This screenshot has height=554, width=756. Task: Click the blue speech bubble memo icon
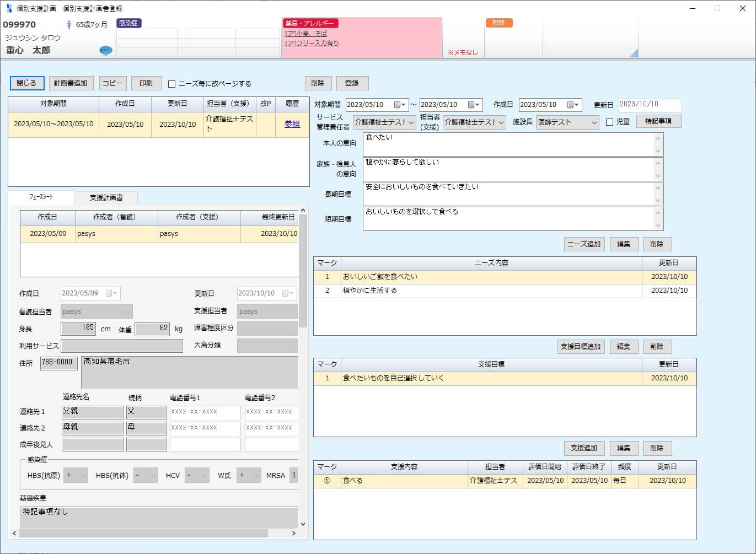tap(105, 51)
